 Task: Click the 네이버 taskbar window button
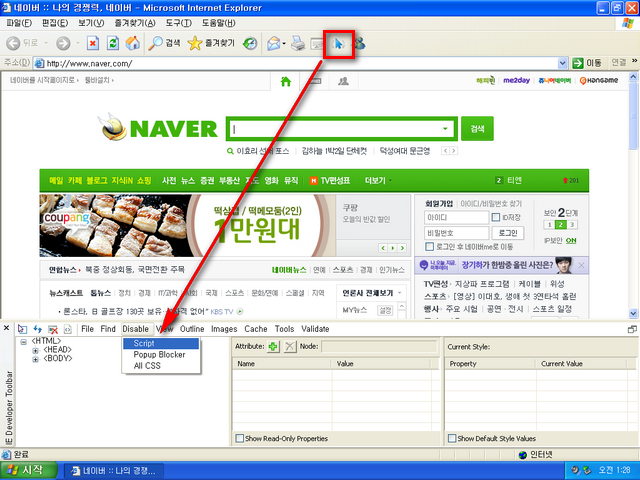(114, 471)
